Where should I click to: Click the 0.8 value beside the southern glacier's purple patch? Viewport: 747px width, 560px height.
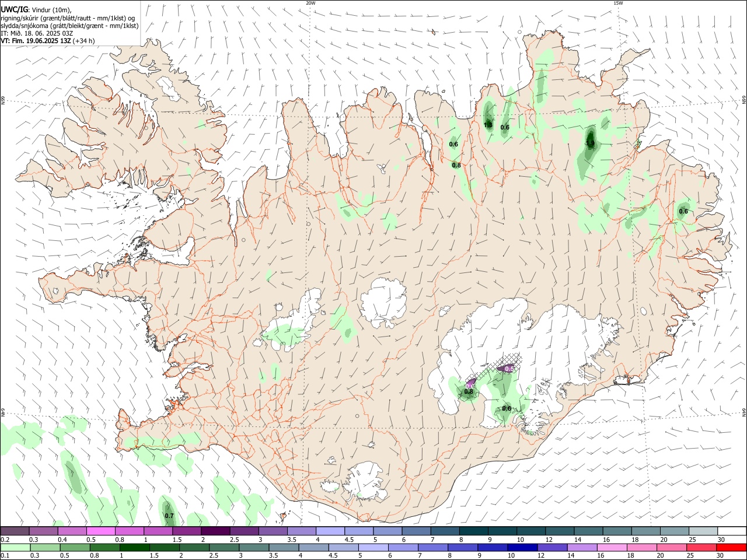(469, 391)
